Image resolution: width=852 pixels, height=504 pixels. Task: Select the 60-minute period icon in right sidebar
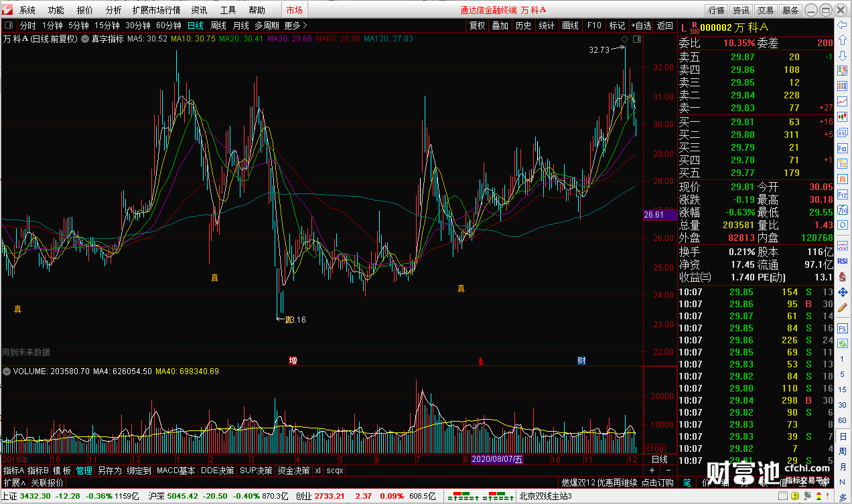click(x=843, y=420)
